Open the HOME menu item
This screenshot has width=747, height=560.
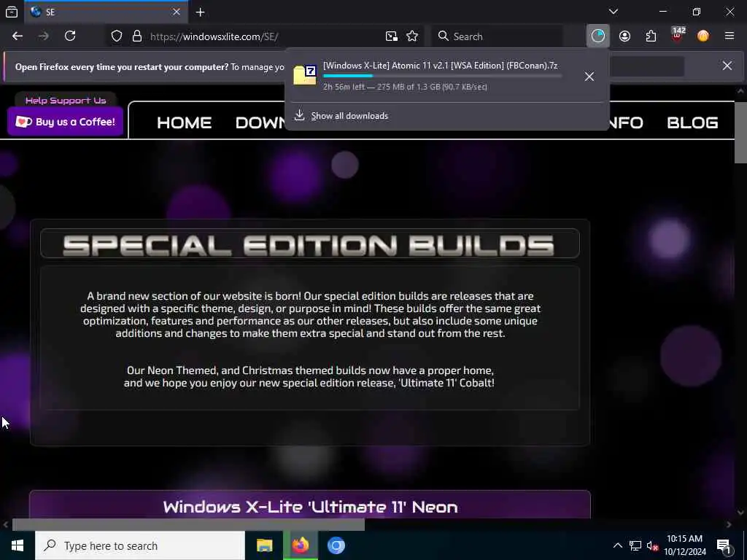(x=185, y=122)
